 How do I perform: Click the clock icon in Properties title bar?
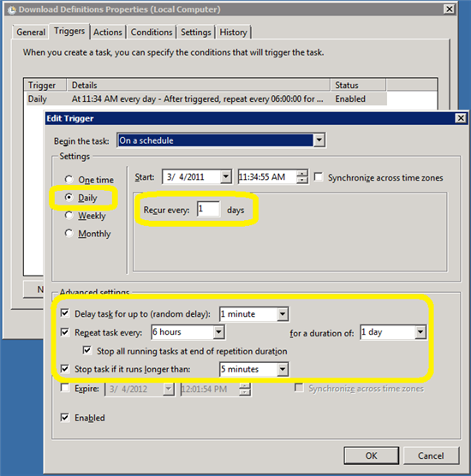click(x=11, y=10)
